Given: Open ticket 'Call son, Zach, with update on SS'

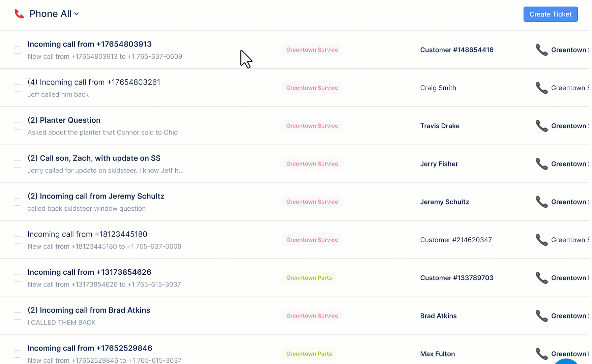Looking at the screenshot, I should pos(94,158).
